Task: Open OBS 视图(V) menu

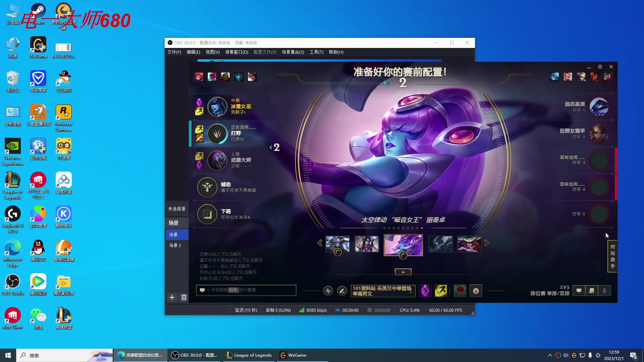Action: (x=213, y=52)
